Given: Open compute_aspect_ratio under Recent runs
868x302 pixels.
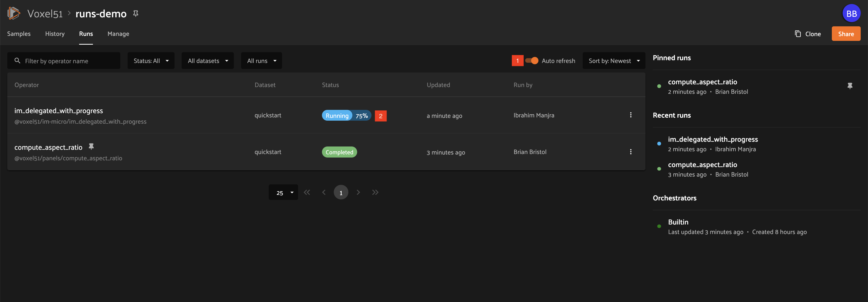Looking at the screenshot, I should click(702, 165).
